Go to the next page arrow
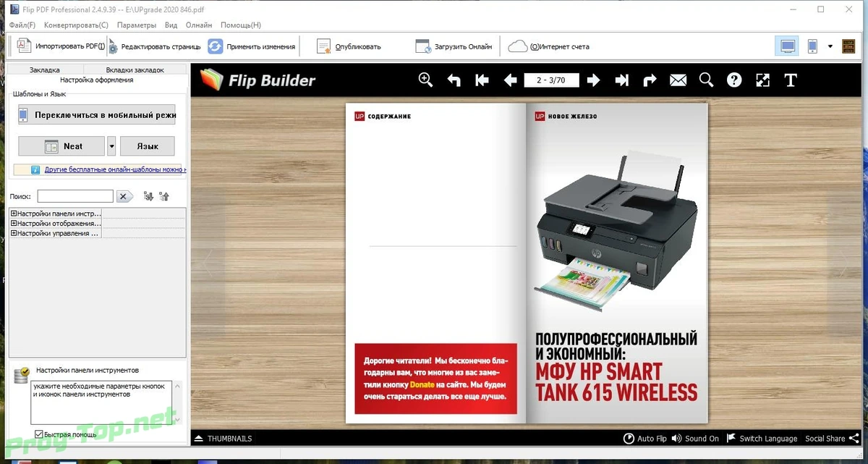868x464 pixels. 594,80
